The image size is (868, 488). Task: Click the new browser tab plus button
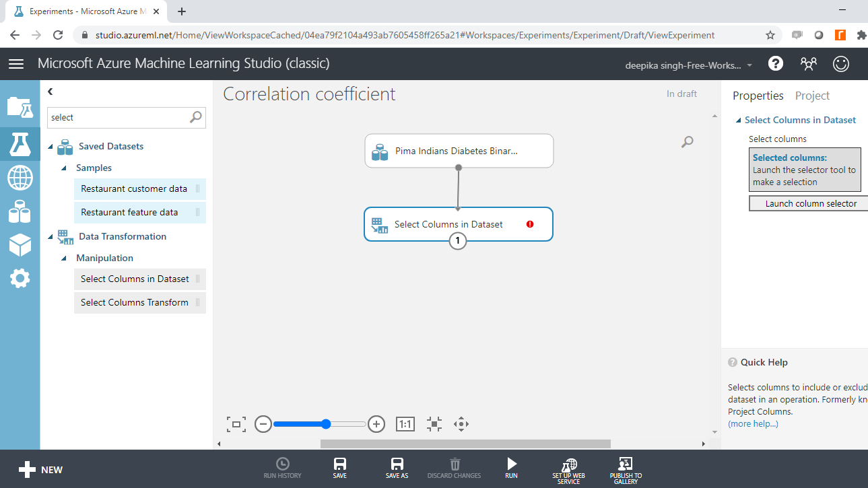pos(182,11)
